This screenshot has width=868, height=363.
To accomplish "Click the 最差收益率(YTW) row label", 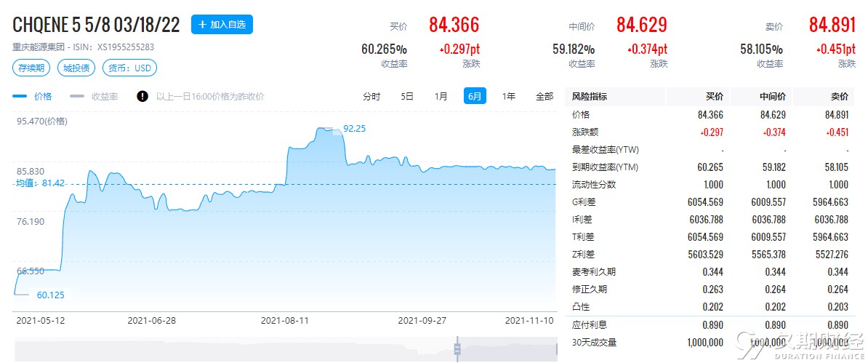I will (x=605, y=150).
